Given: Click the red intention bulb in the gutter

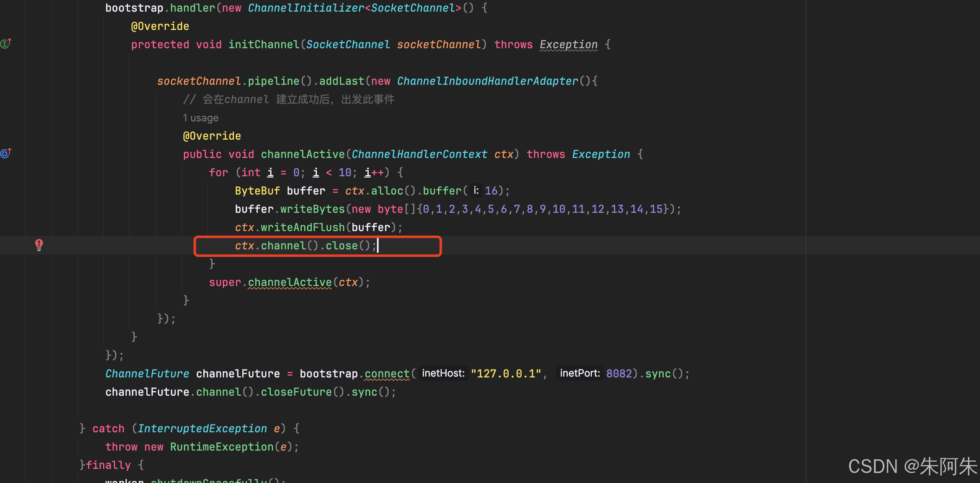Looking at the screenshot, I should tap(39, 245).
